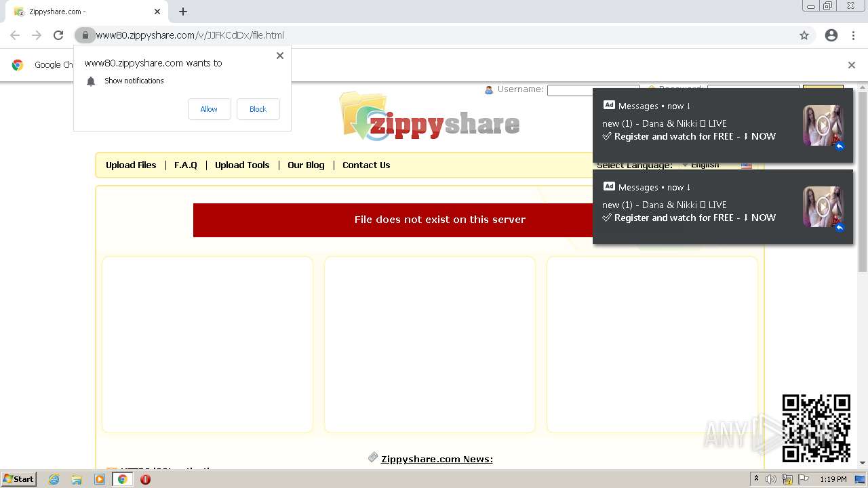Block notifications from zippyshare

coord(258,109)
